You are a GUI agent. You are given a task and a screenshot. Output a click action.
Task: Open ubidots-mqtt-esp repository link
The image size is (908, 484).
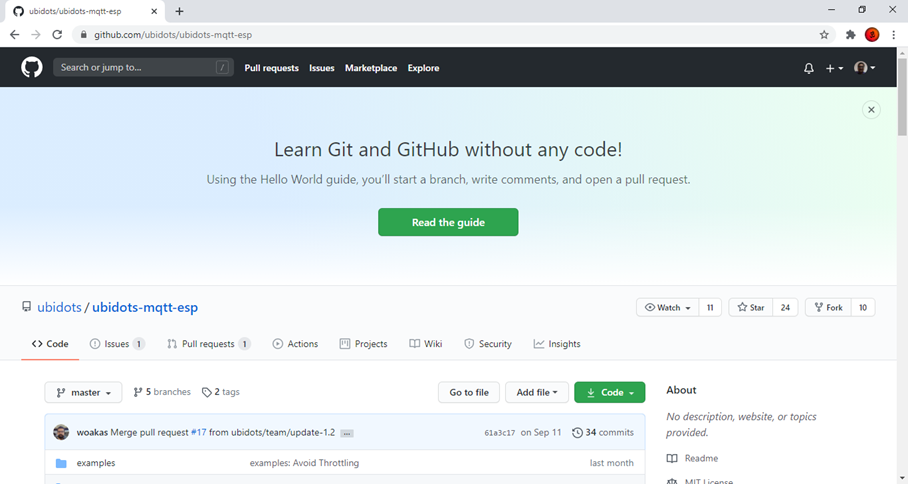pos(145,307)
